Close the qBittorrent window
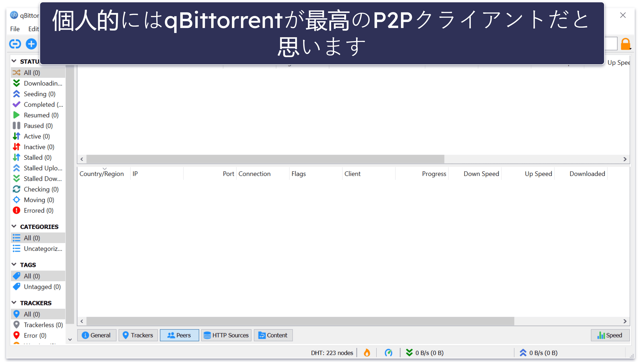 click(623, 15)
